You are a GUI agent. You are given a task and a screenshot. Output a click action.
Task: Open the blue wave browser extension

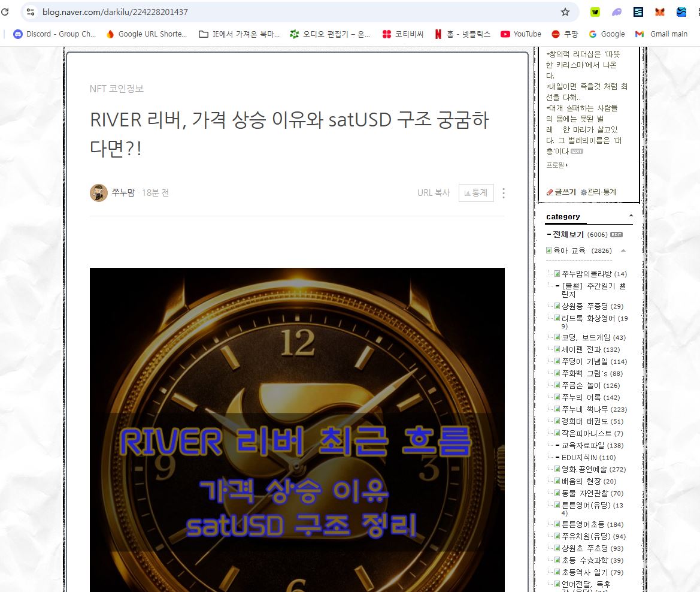coord(681,12)
